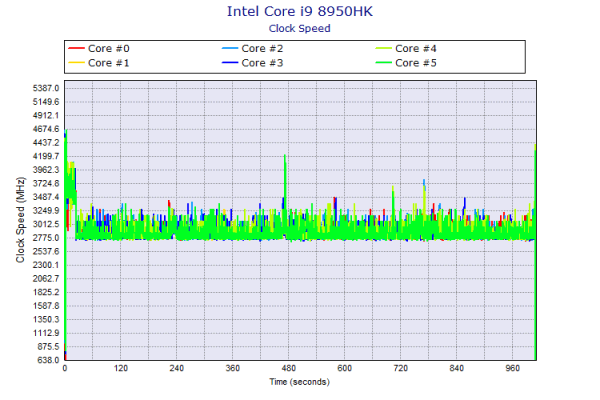Image resolution: width=600 pixels, height=400 pixels.
Task: Click the 3012.5 y-axis value
Action: tap(46, 224)
